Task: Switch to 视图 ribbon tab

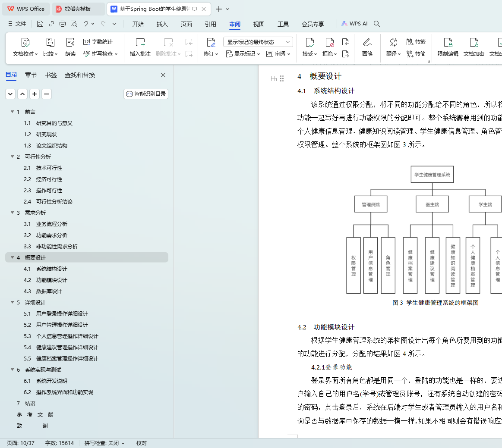Action: 259,24
